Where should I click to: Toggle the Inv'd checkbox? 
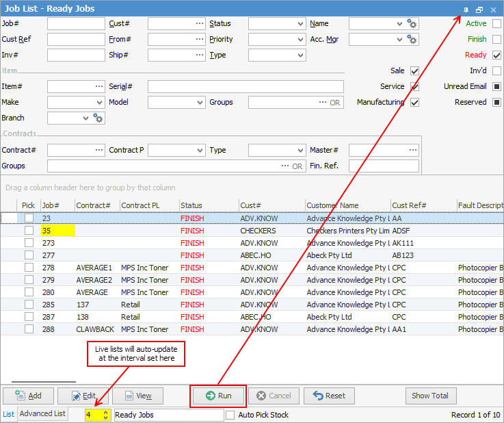click(496, 70)
